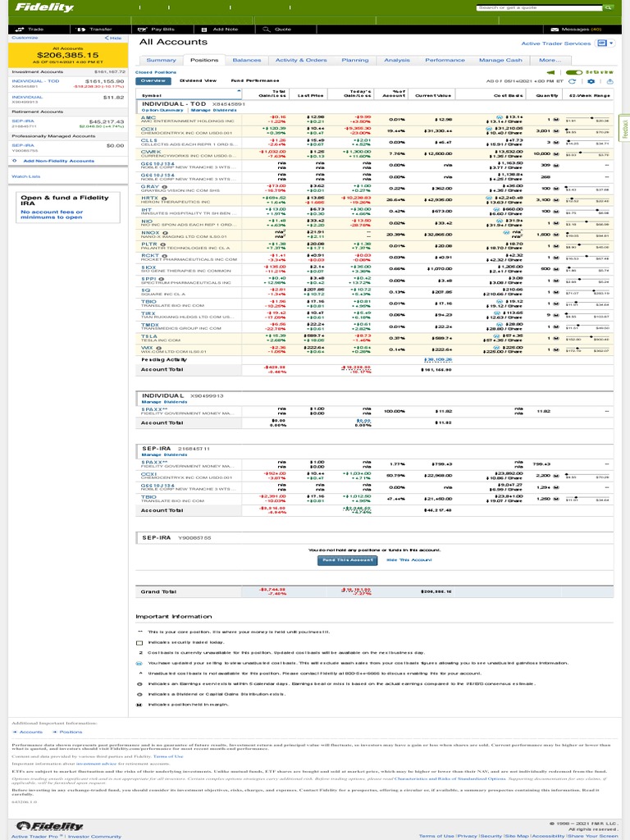
Task: Switch to Fund Performance view
Action: point(255,81)
